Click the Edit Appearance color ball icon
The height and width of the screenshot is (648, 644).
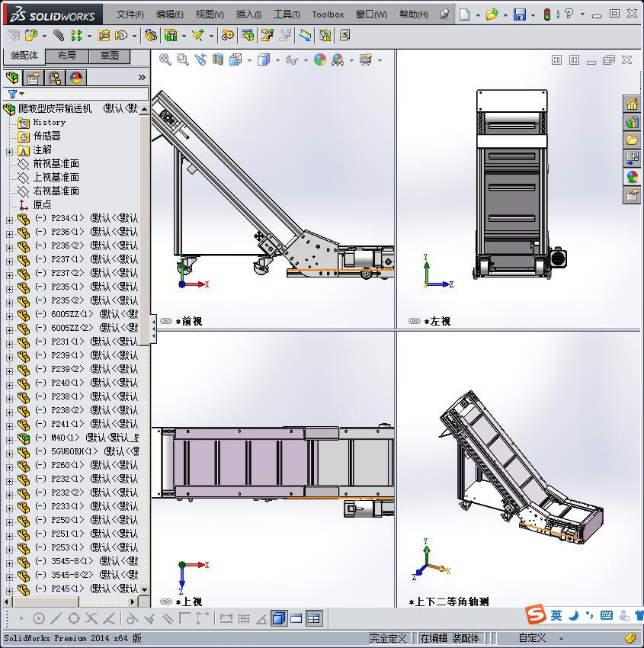coord(320,60)
